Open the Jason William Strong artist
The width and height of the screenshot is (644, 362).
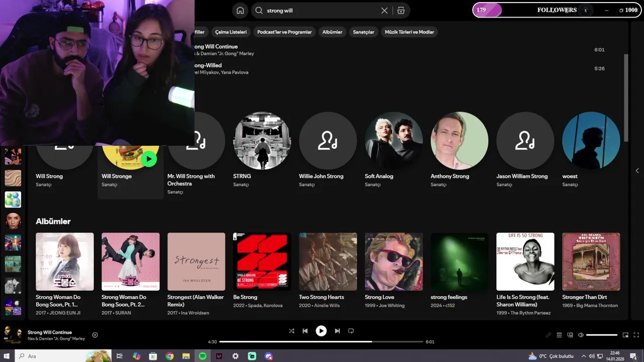click(x=525, y=141)
